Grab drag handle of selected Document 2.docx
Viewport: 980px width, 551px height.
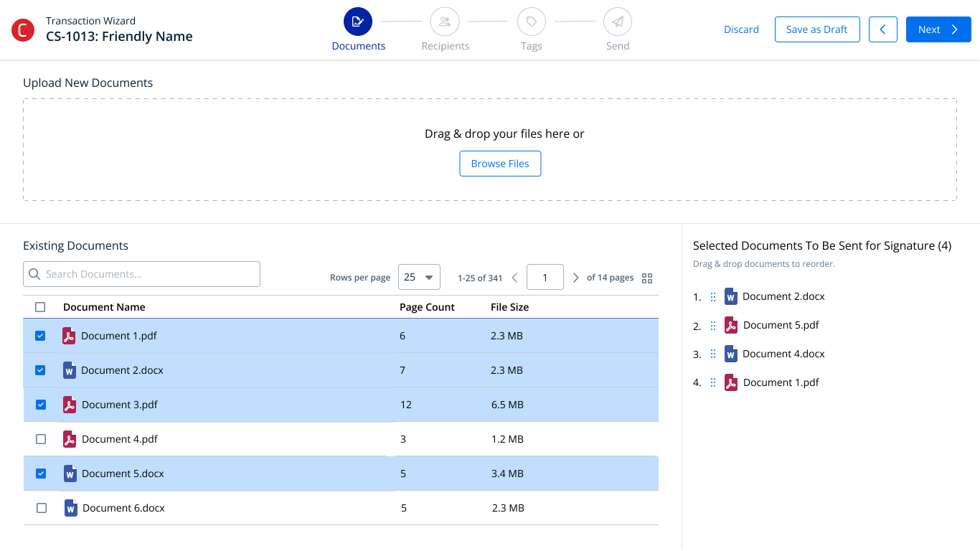(712, 297)
